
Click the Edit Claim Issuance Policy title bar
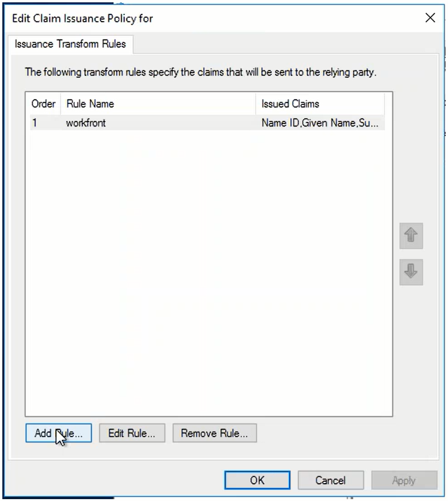(x=187, y=18)
